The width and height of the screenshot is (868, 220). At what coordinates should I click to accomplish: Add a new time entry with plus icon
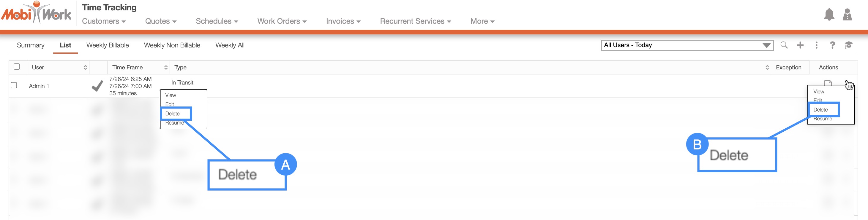(800, 45)
